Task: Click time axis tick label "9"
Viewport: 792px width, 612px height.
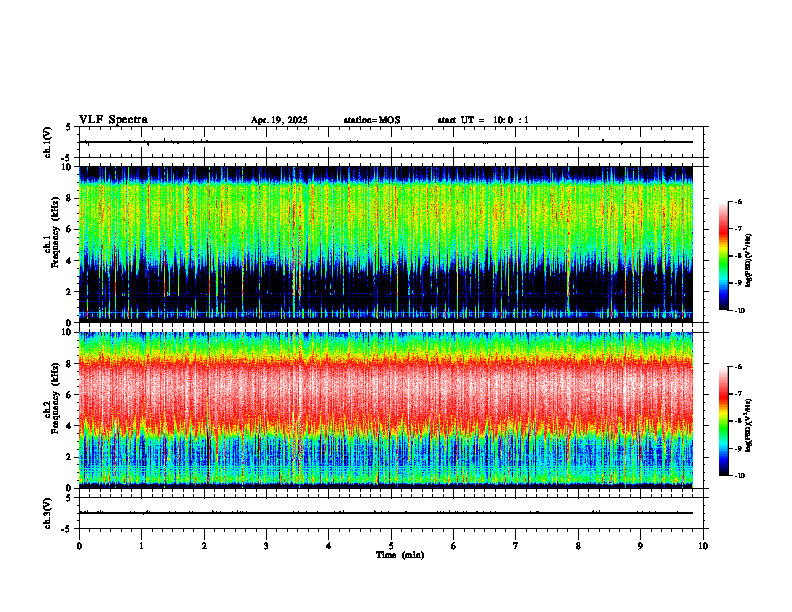Action: coord(640,546)
